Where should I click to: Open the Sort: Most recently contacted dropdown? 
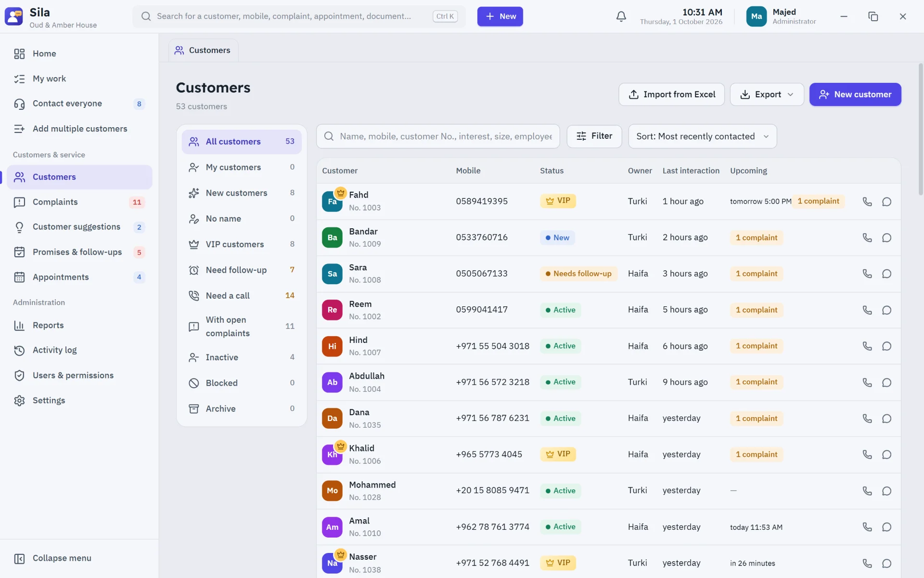pyautogui.click(x=702, y=136)
